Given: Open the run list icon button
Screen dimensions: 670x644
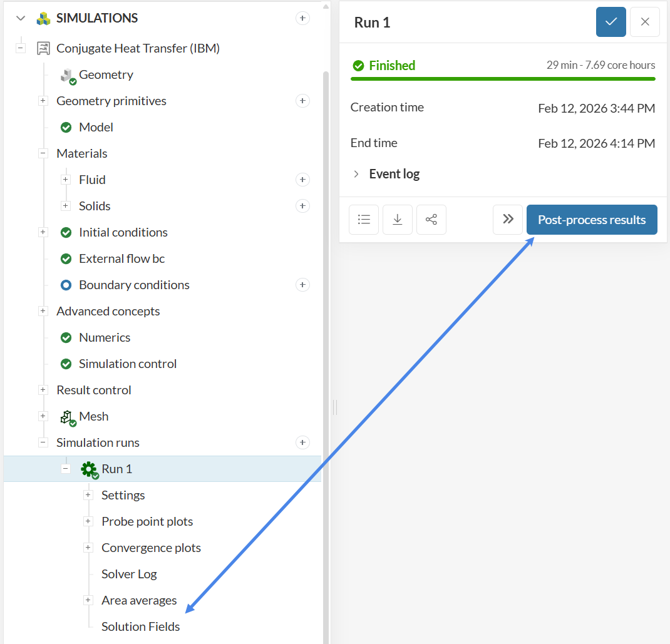Looking at the screenshot, I should 363,220.
